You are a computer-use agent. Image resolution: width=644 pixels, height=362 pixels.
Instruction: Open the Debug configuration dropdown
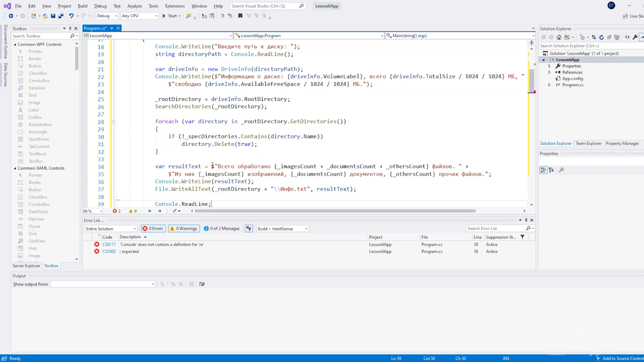pyautogui.click(x=107, y=16)
